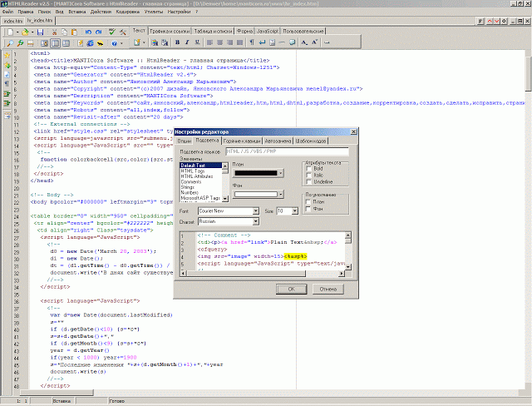Click the green checkmark validate icon
Viewport: 532px width, 406px height.
pyautogui.click(x=112, y=32)
